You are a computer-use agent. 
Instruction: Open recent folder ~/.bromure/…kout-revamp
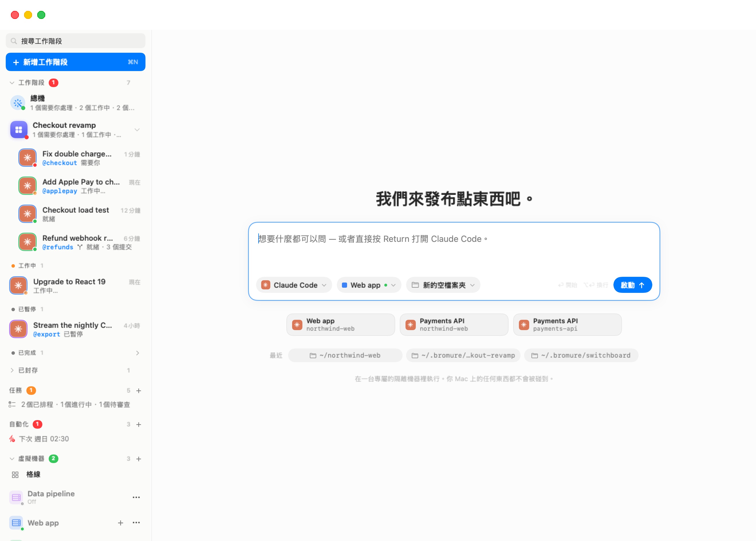click(463, 355)
